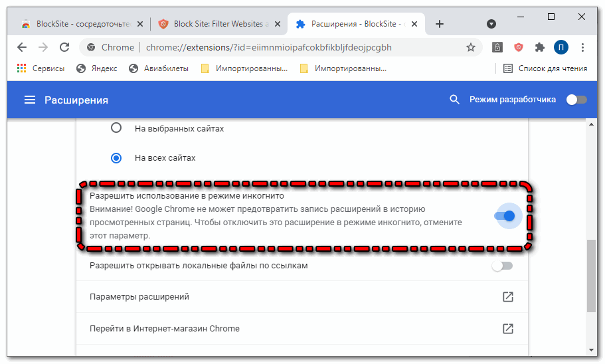Screen dimensions: 605x364
Task: Click the Расширения page title
Action: click(x=76, y=100)
